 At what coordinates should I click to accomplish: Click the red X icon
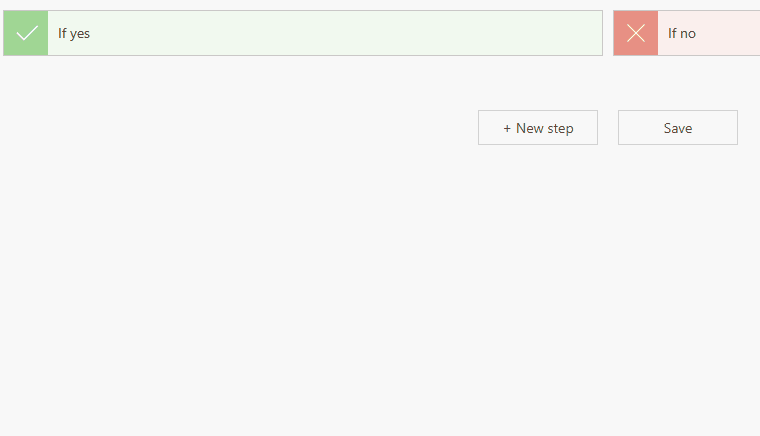[x=636, y=33]
